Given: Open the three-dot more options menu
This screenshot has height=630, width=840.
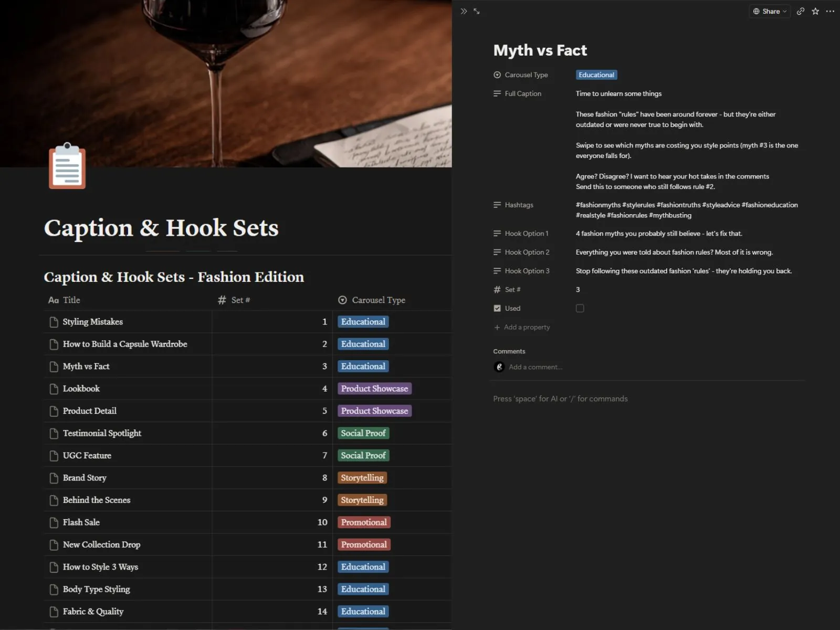Looking at the screenshot, I should [x=830, y=11].
